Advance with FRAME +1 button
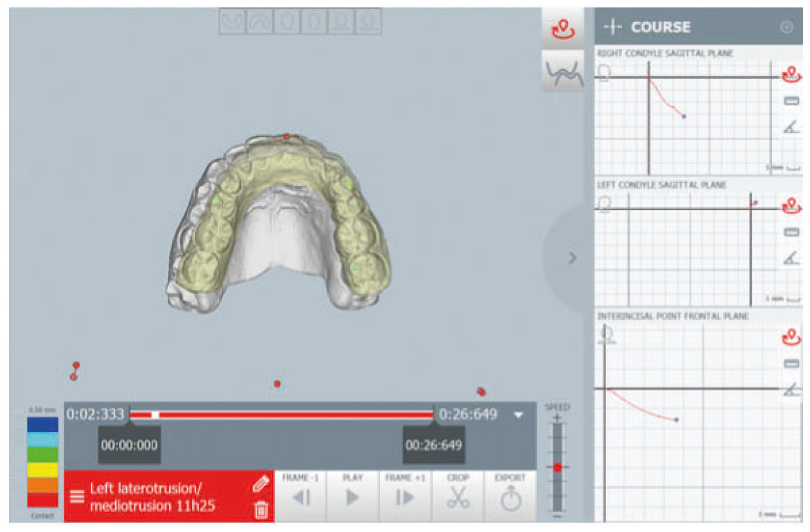 (x=405, y=497)
